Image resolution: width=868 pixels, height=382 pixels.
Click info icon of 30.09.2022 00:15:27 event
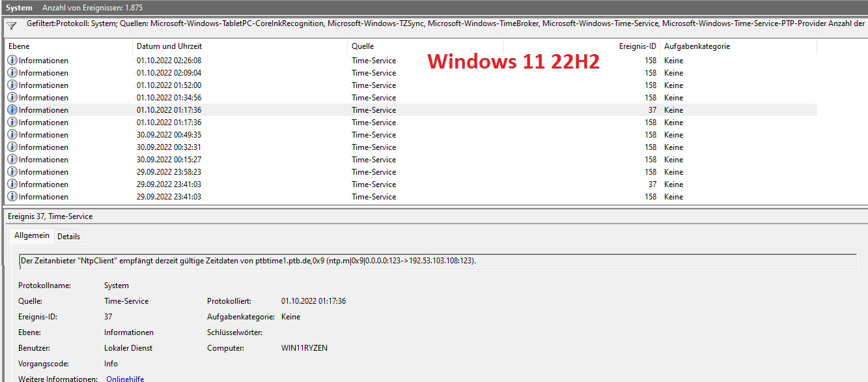click(12, 159)
